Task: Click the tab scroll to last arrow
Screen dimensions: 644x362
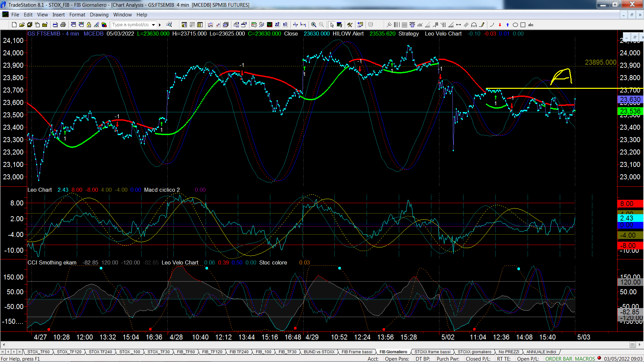Action: coord(20,352)
